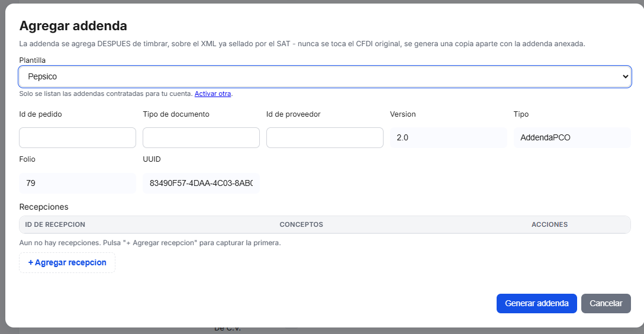Click the ID DE RECEPCION column header
The height and width of the screenshot is (334, 644).
pos(55,224)
